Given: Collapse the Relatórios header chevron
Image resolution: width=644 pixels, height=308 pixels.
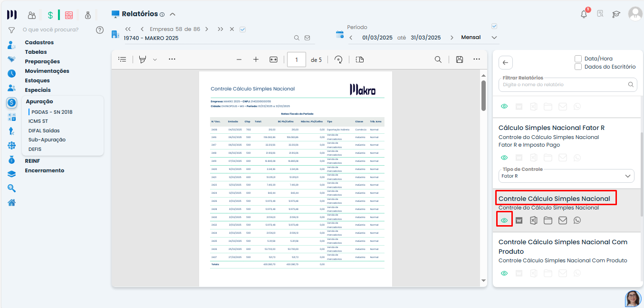Looking at the screenshot, I should pyautogui.click(x=173, y=14).
